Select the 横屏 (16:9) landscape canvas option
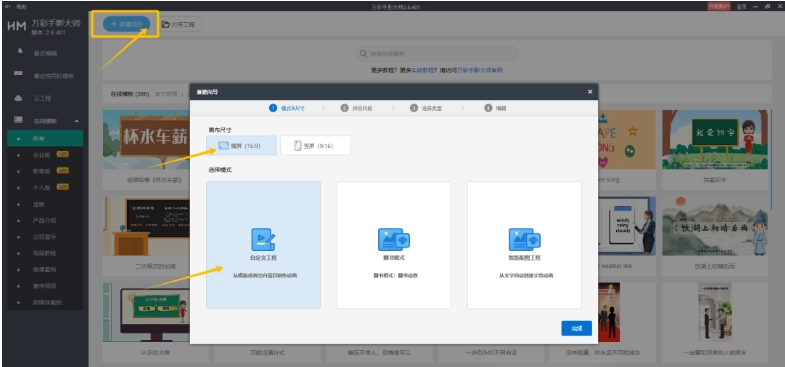The image size is (785, 367). [241, 146]
